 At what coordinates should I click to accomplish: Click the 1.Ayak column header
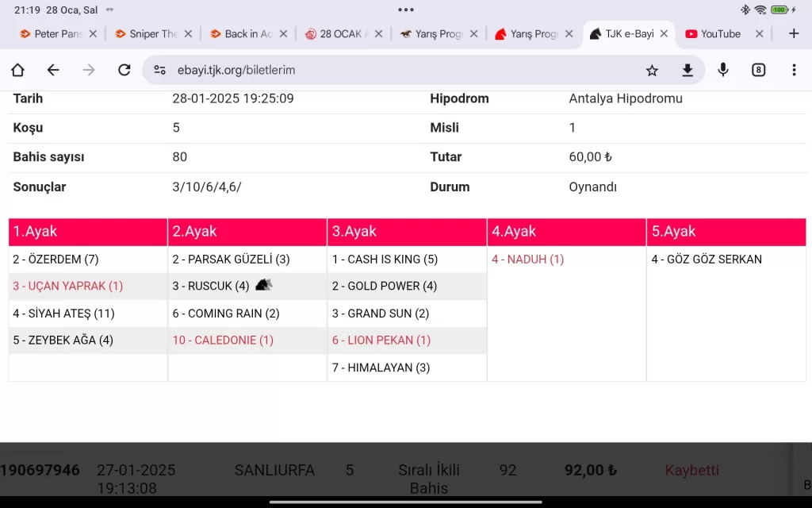pyautogui.click(x=87, y=232)
